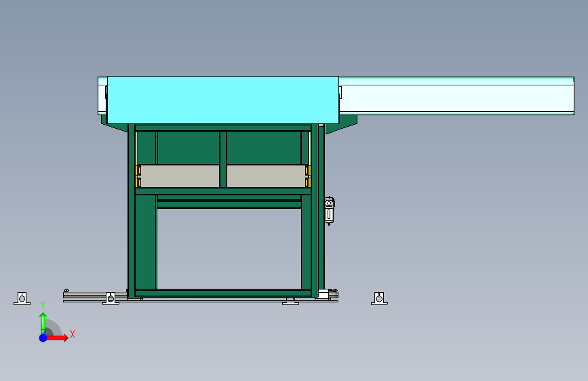Select the center vertical divider between gray panels
Screen dimensions: 588x381
223,159
